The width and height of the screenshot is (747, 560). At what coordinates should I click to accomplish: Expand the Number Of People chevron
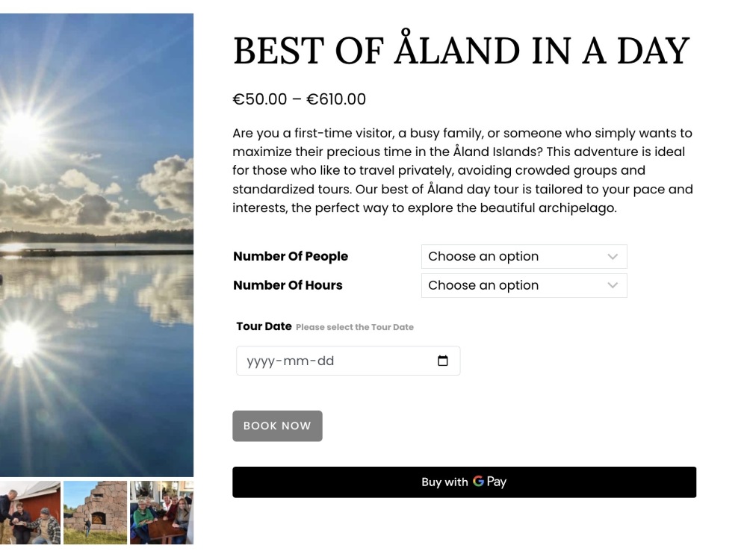pos(613,257)
